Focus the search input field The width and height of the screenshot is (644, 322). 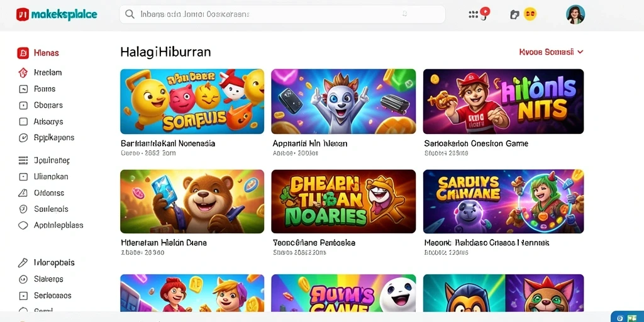coord(282,14)
